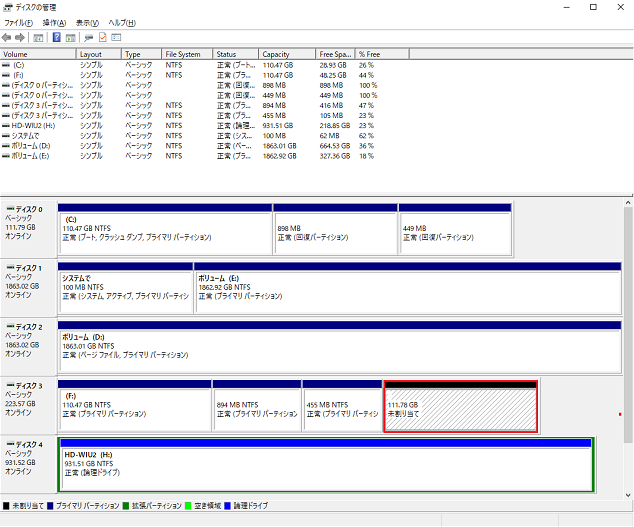Click the disk icon beside ディスク 2 label
The height and width of the screenshot is (527, 634).
click(10, 326)
